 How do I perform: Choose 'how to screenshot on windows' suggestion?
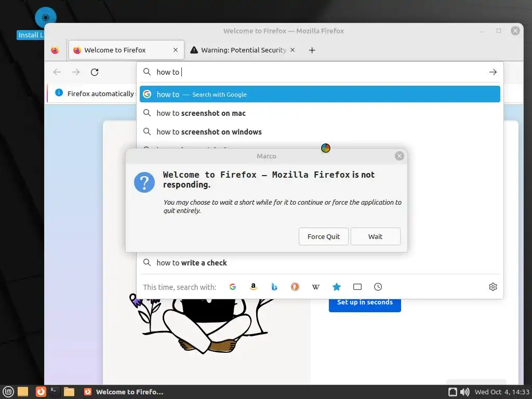click(320, 131)
